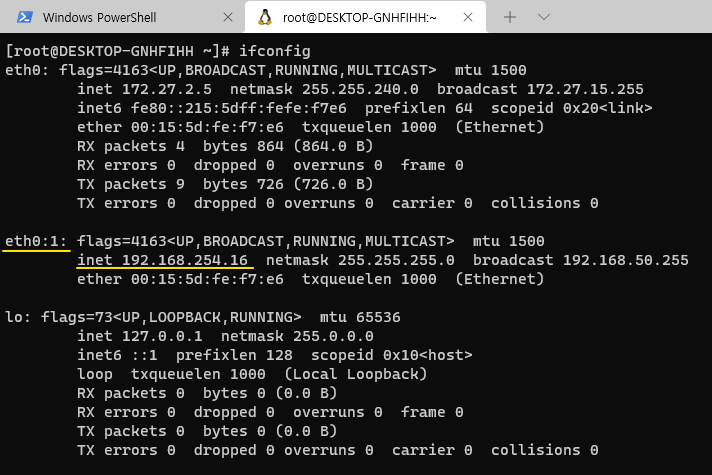Screen dimensions: 712x475
Task: Click scopeid 0x20<link> text
Action: 572,108
